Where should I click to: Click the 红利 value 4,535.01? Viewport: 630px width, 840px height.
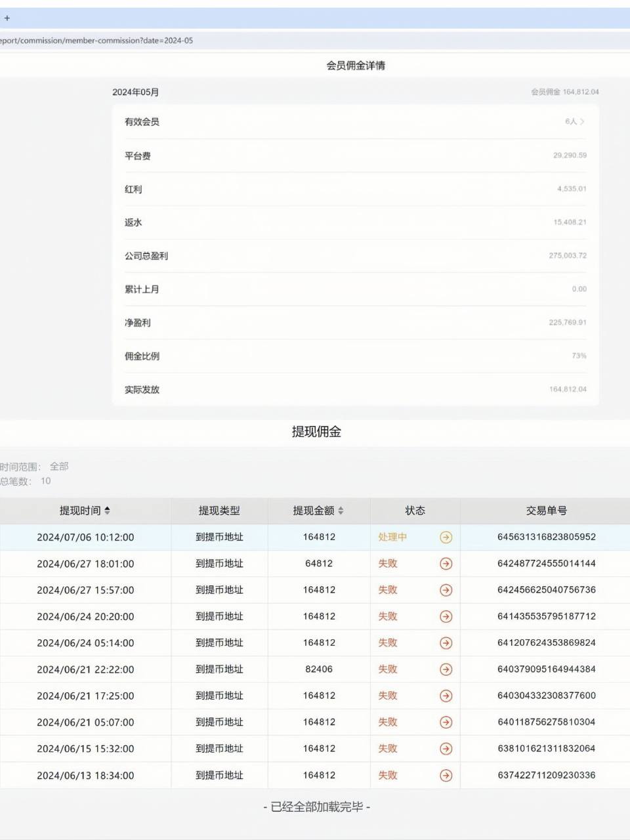(x=572, y=188)
